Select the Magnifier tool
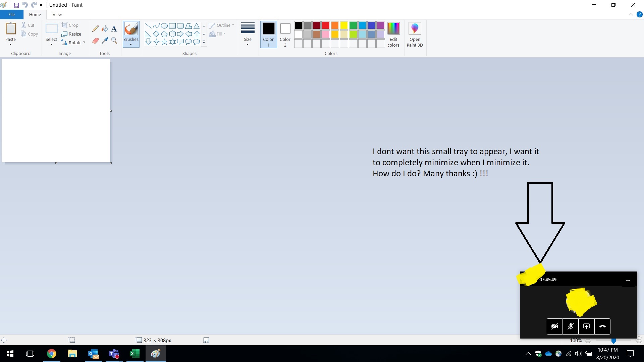 [114, 41]
